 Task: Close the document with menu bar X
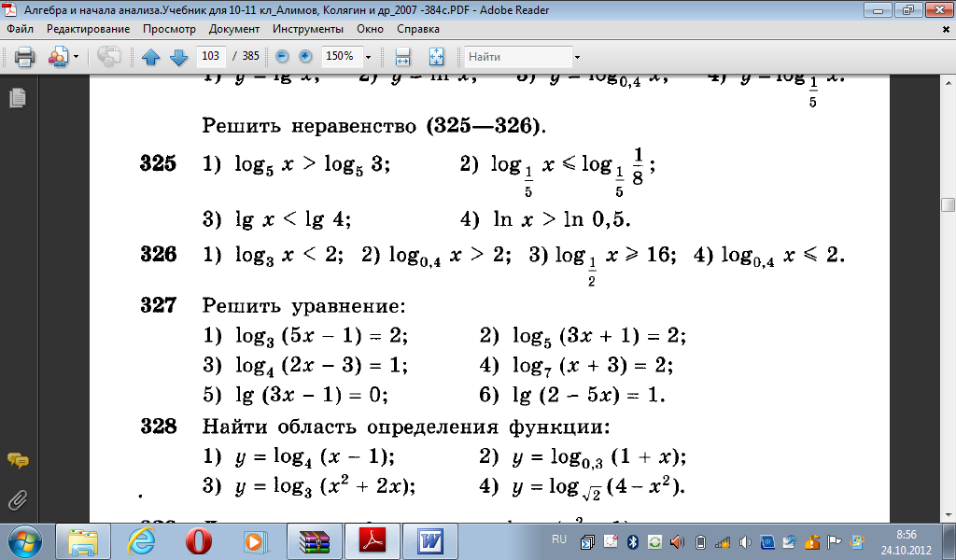[947, 29]
